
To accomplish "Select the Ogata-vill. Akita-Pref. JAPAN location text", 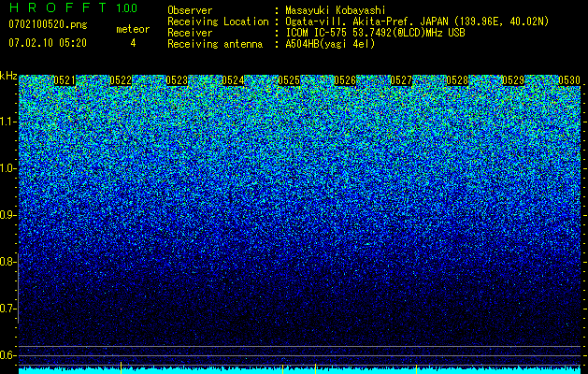I will (x=417, y=22).
